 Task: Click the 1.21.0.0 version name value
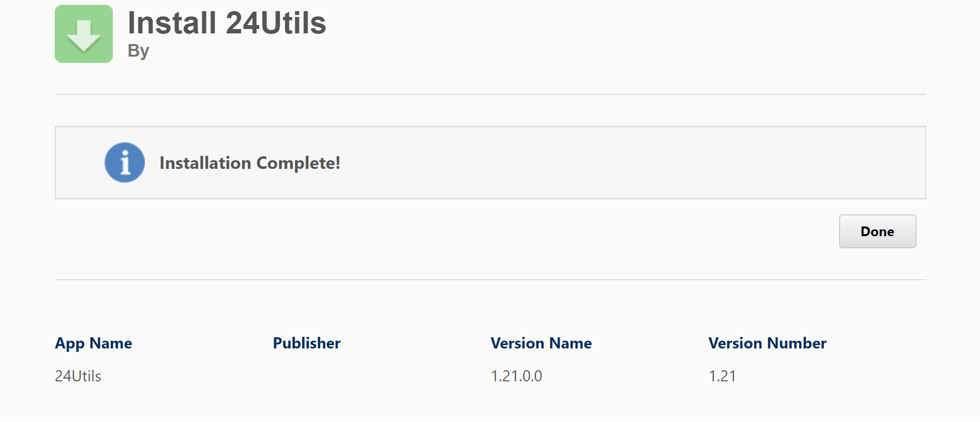click(x=516, y=376)
